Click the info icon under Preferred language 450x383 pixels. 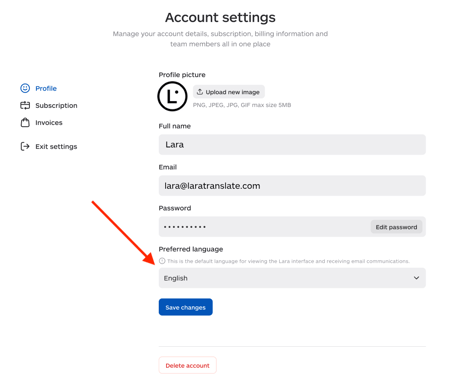click(x=162, y=261)
